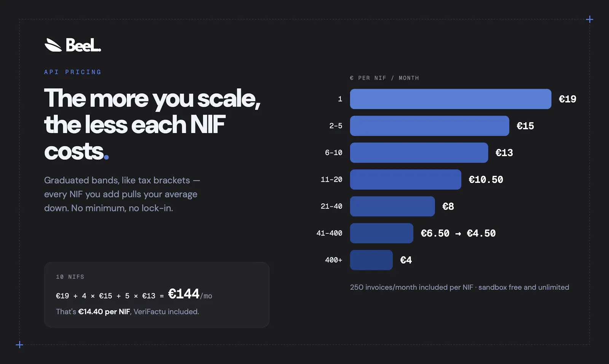Click the '21-40' band label

click(x=332, y=206)
